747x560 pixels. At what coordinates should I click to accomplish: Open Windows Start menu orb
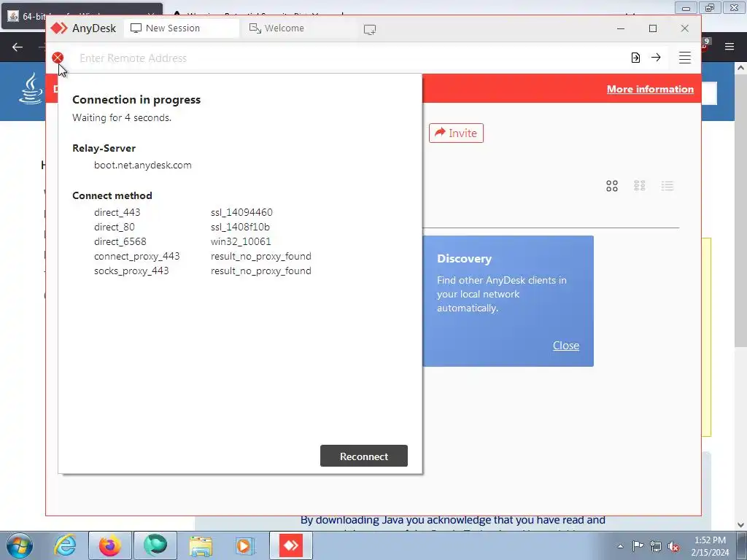pos(20,545)
